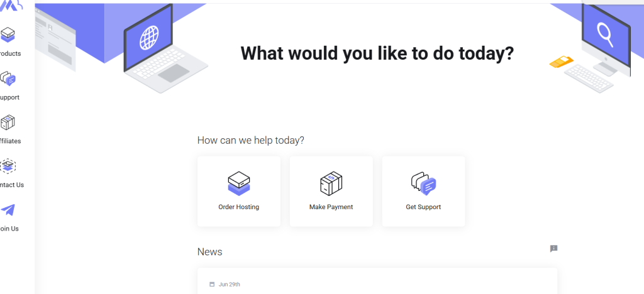Screen dimensions: 644x294
Task: Open the Jun 29th news entry
Action: point(377,281)
